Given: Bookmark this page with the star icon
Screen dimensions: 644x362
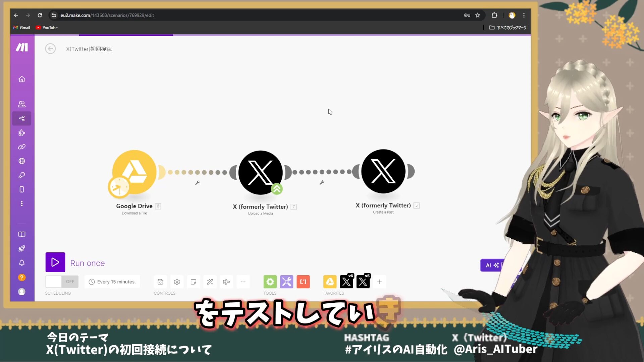Looking at the screenshot, I should (x=478, y=15).
